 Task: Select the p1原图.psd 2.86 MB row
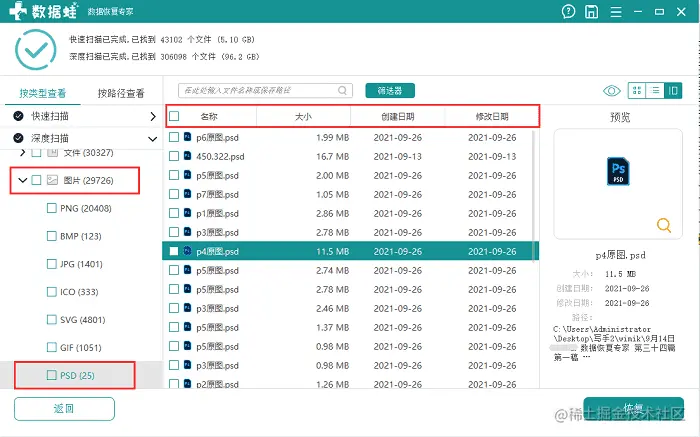tap(350, 213)
